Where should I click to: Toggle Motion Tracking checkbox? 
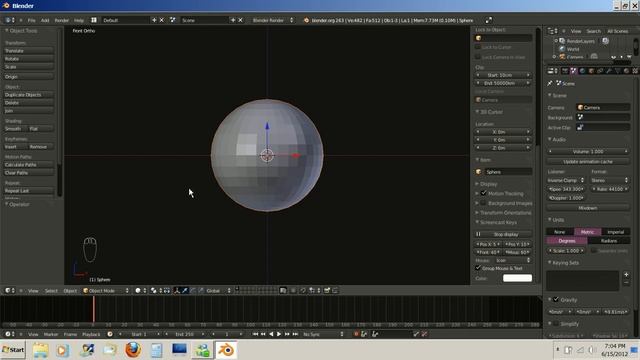484,193
